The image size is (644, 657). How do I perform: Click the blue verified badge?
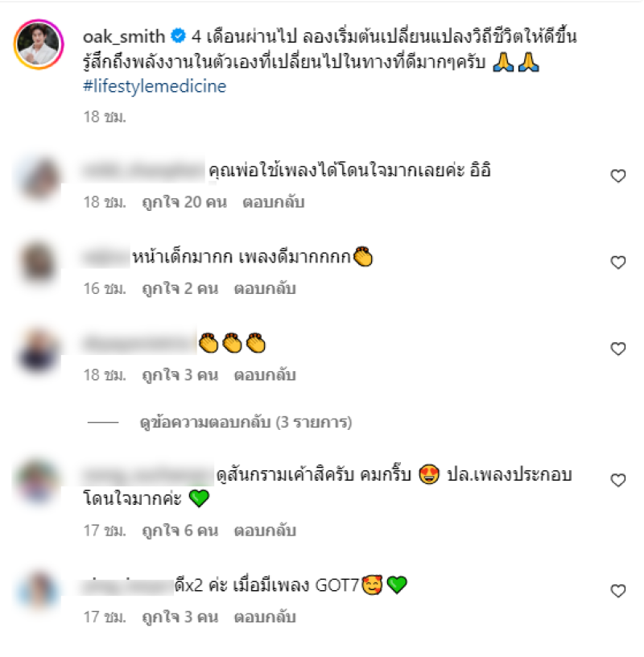tap(178, 36)
